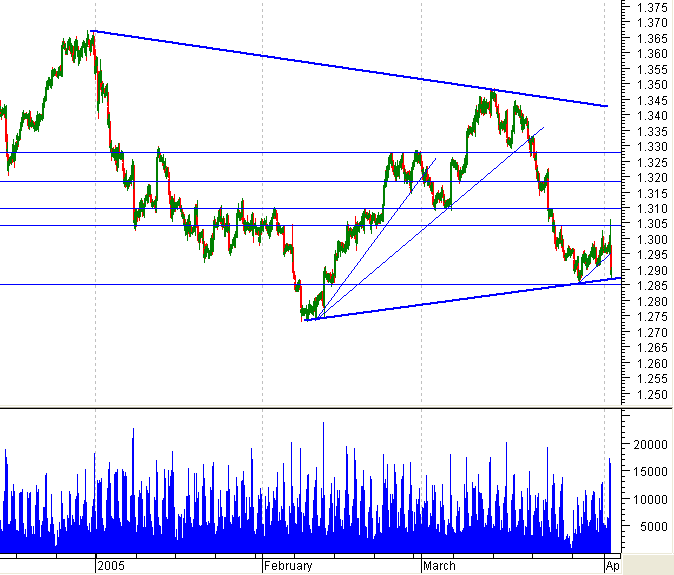Viewport: 674px width, 575px height.
Task: Click the 1.325 price axis label
Action: click(x=652, y=162)
